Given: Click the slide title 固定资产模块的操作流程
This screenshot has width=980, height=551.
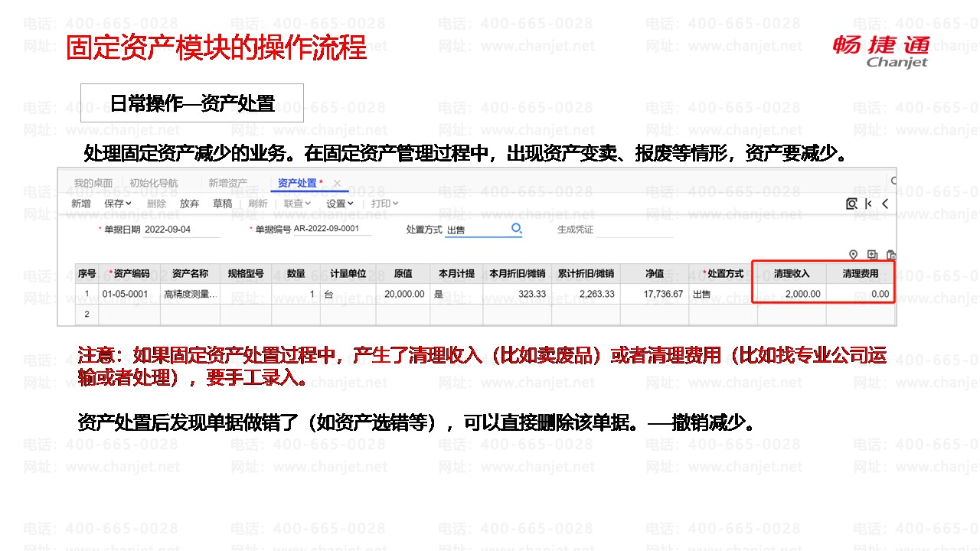Looking at the screenshot, I should [x=217, y=47].
